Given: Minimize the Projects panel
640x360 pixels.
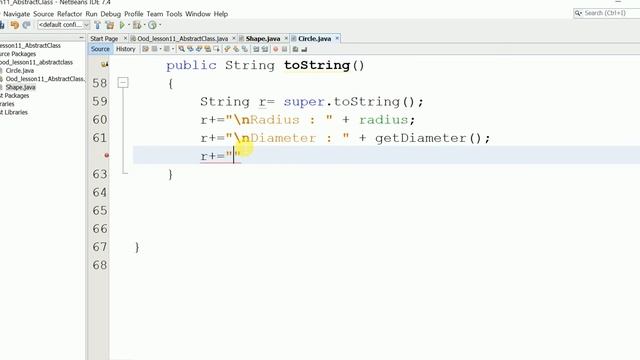Looking at the screenshot, I should (x=81, y=38).
